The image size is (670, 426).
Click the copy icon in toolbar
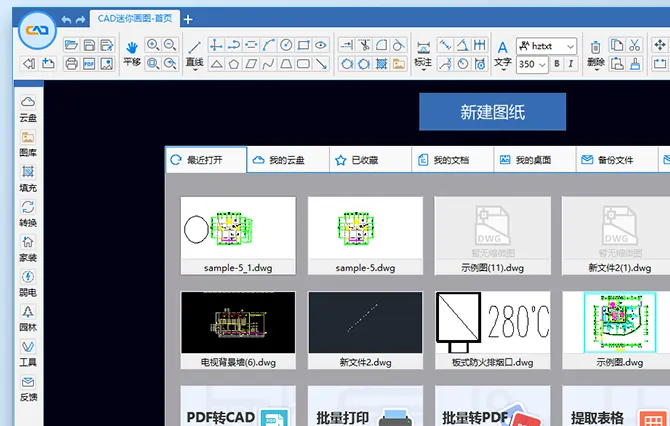pos(617,45)
